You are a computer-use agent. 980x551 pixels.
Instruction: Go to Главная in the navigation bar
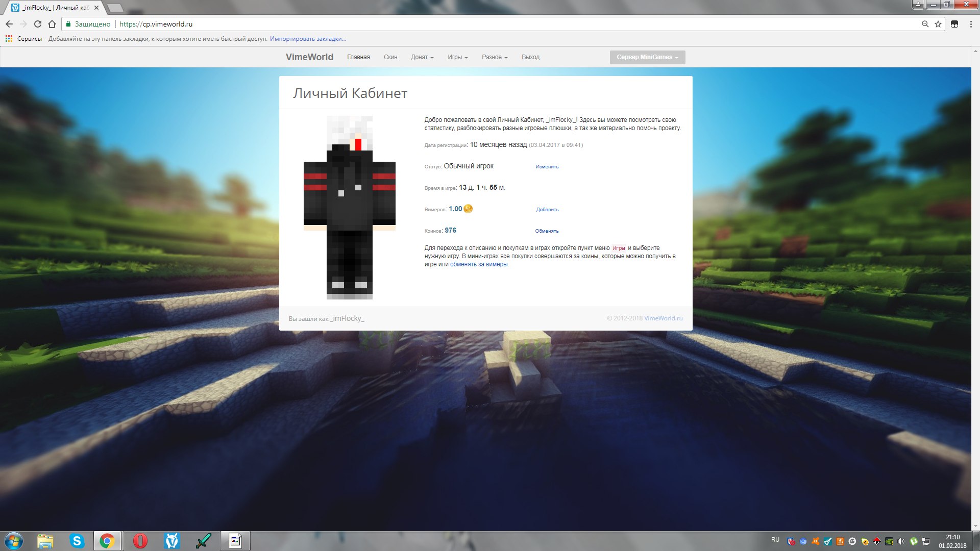click(358, 57)
